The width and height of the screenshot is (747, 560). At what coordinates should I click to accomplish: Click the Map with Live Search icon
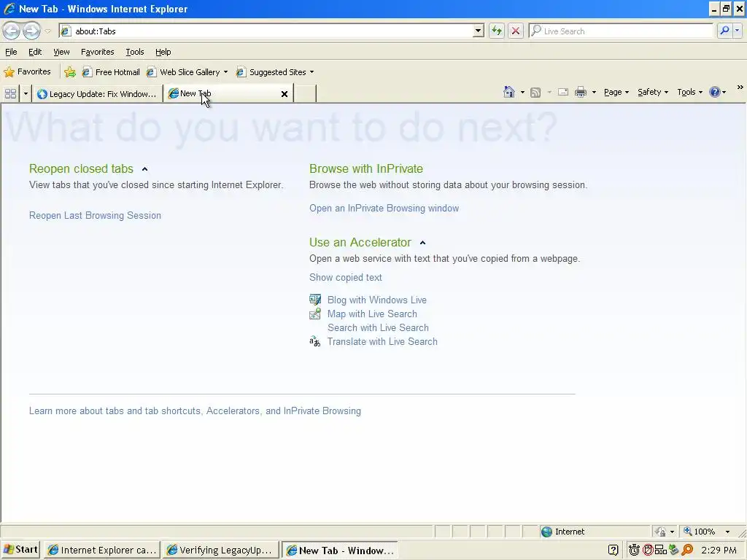pyautogui.click(x=315, y=314)
